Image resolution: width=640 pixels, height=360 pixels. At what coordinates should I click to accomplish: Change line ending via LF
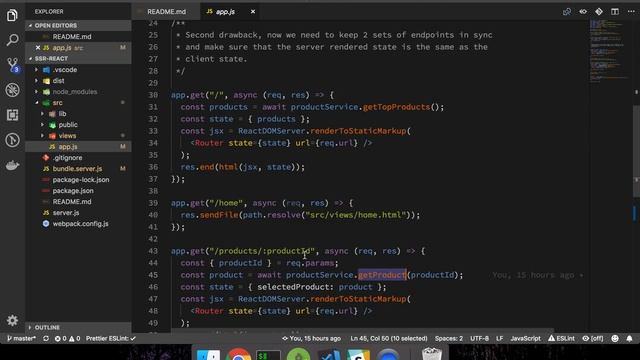pyautogui.click(x=499, y=338)
